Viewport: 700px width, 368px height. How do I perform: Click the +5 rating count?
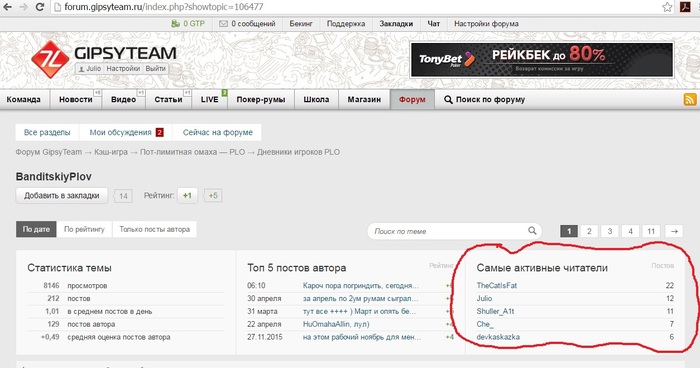(212, 196)
